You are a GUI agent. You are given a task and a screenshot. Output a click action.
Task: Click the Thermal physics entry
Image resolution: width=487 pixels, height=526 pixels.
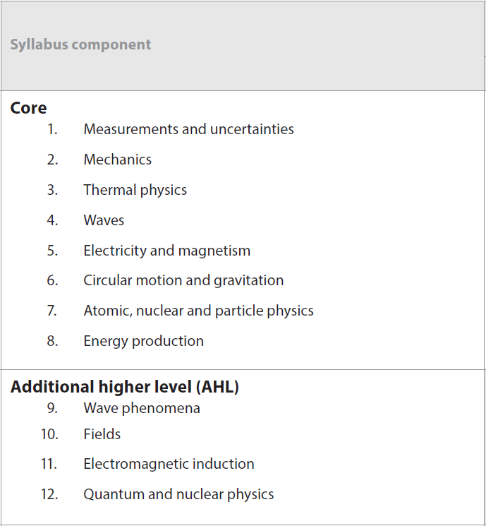pyautogui.click(x=135, y=190)
